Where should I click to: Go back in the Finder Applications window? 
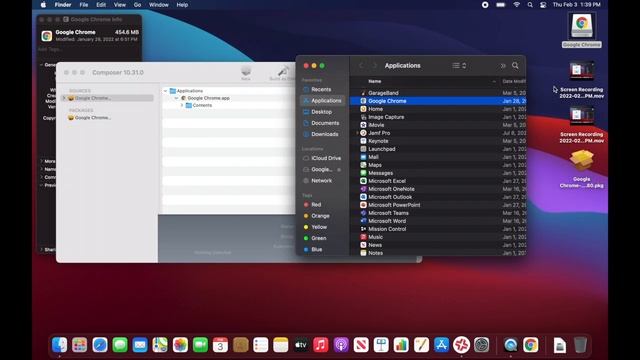pyautogui.click(x=361, y=66)
